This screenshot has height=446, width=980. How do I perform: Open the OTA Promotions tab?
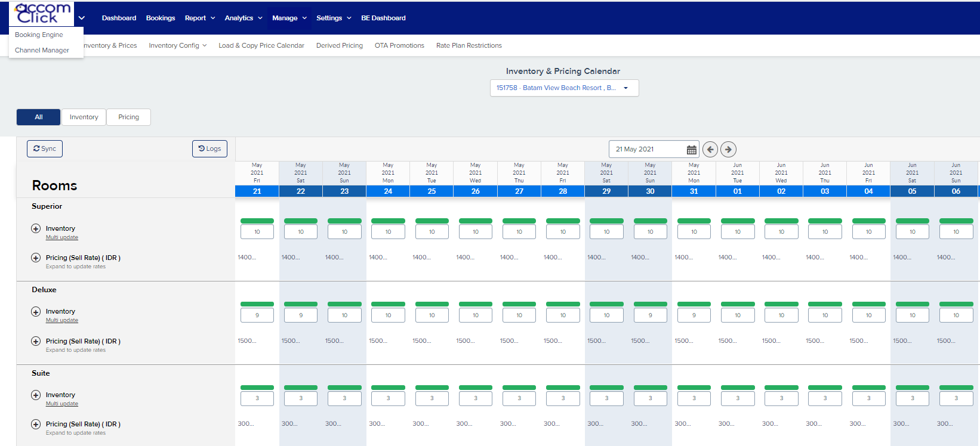tap(399, 45)
